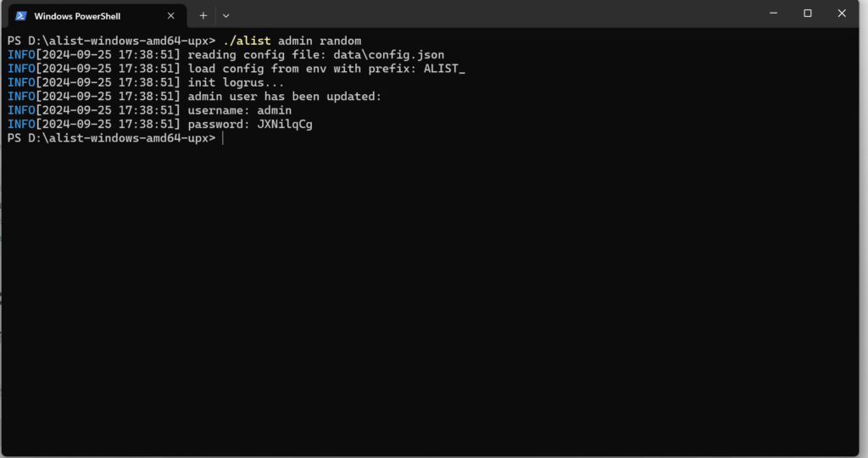Screen dimensions: 868x458
Task: Click the ALIST_ prefix text
Action: point(444,69)
